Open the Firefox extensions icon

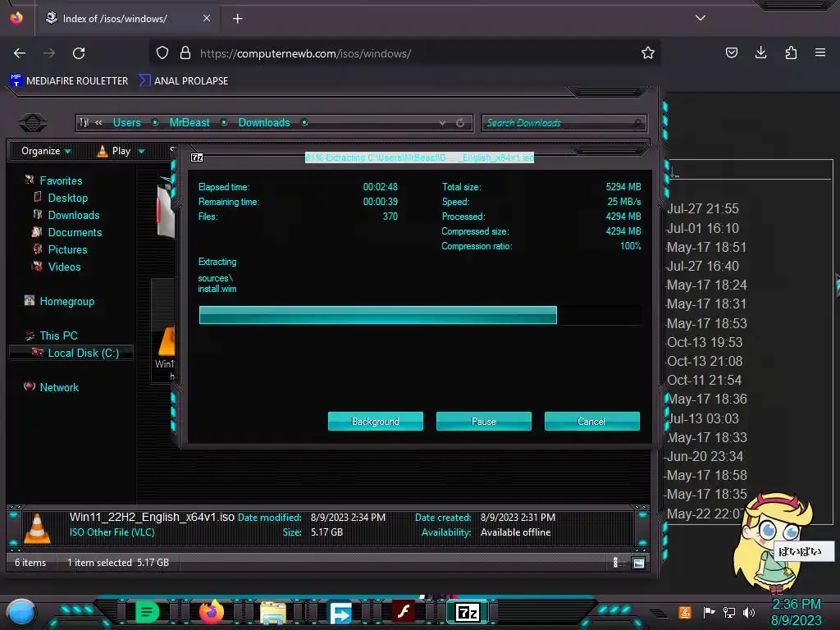(x=791, y=52)
